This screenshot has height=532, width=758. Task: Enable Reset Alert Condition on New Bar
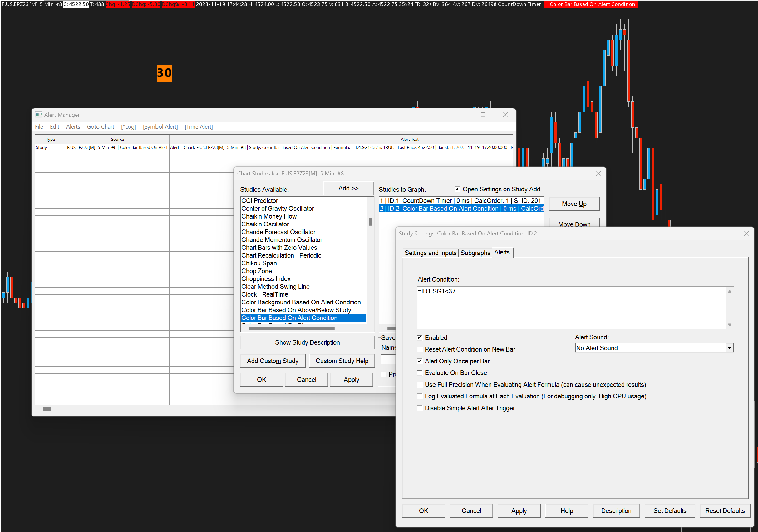click(x=419, y=349)
